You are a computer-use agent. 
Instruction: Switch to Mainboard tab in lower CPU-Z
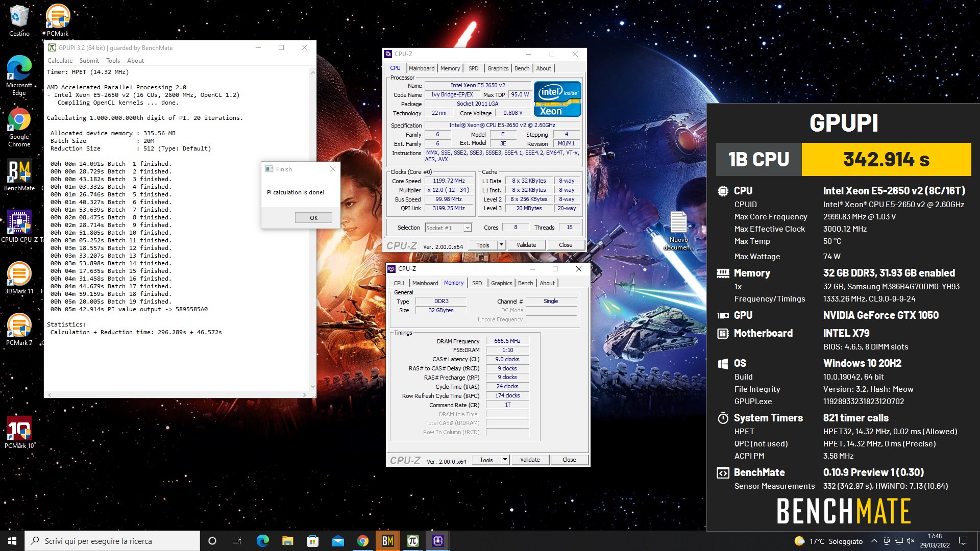coord(425,283)
